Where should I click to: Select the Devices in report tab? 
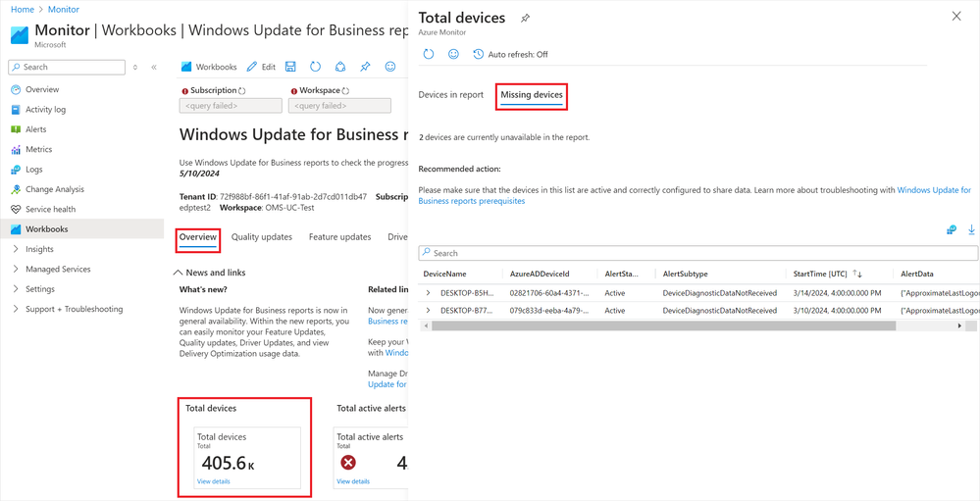[450, 95]
